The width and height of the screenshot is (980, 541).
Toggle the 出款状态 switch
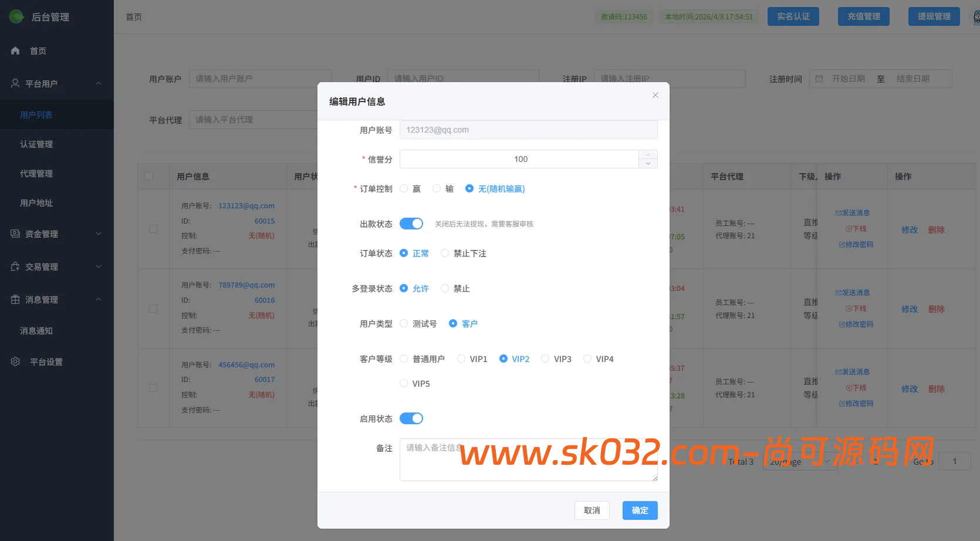[411, 224]
